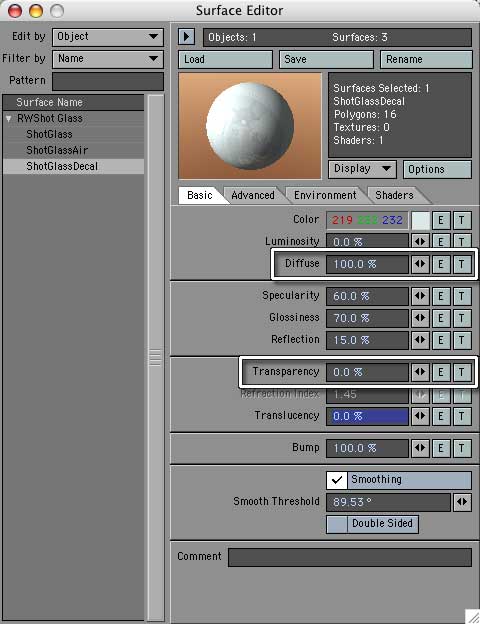Click Specularity texture T button
Image resolution: width=480 pixels, height=624 pixels.
462,296
